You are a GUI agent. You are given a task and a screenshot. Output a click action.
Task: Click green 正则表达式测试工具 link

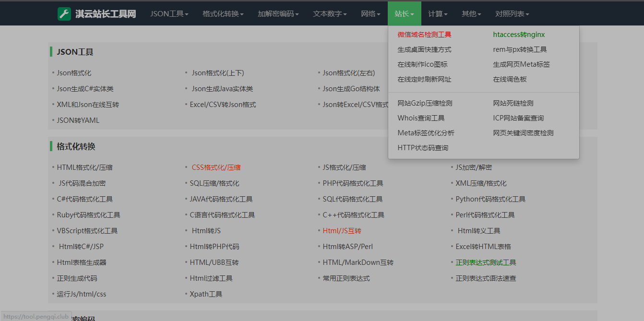tap(486, 262)
